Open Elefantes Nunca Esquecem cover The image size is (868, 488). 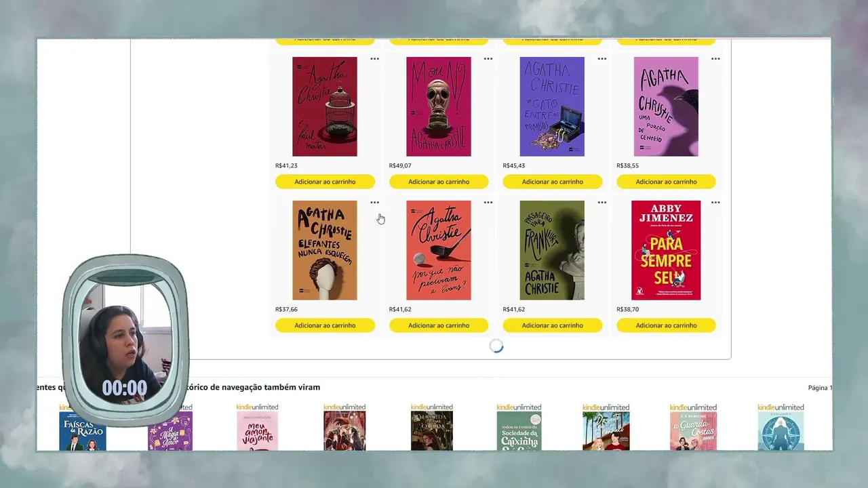click(325, 250)
